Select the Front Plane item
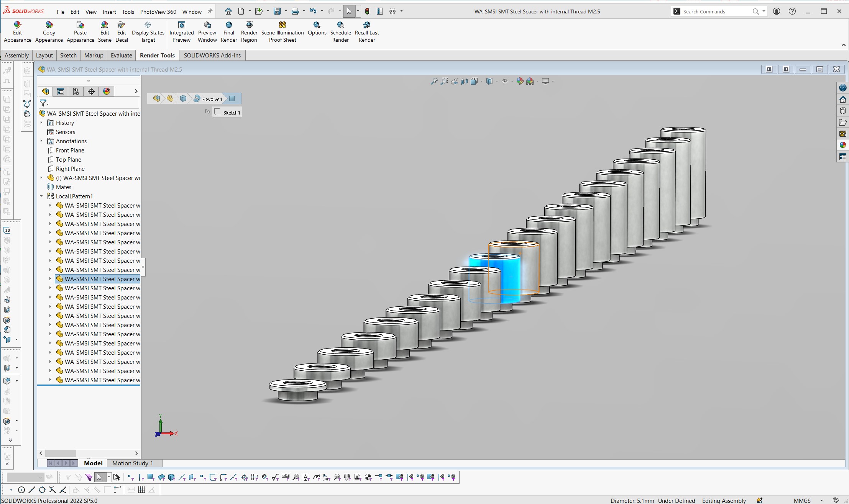Viewport: 849px width, 504px height. pyautogui.click(x=70, y=150)
